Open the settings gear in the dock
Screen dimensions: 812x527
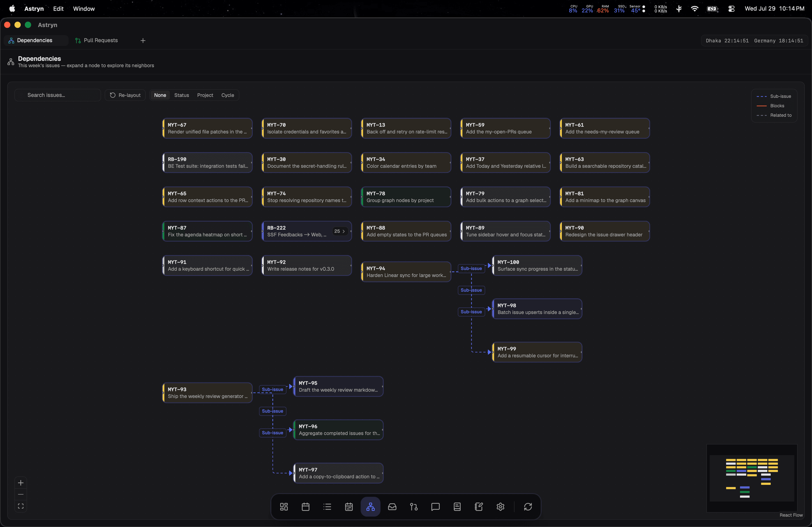(x=501, y=506)
